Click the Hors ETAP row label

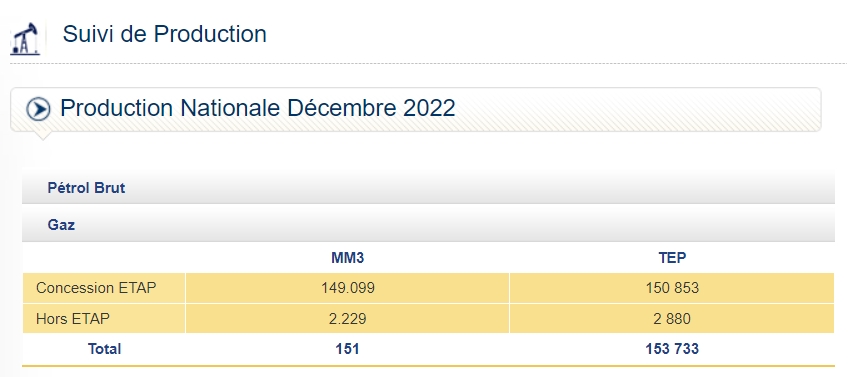(73, 319)
